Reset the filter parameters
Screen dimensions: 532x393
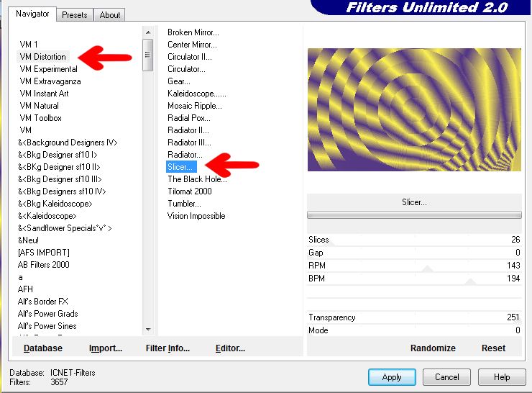click(493, 348)
